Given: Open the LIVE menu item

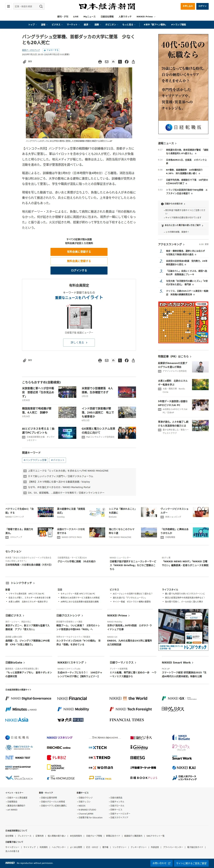Looking at the screenshot, I should click(x=76, y=17).
